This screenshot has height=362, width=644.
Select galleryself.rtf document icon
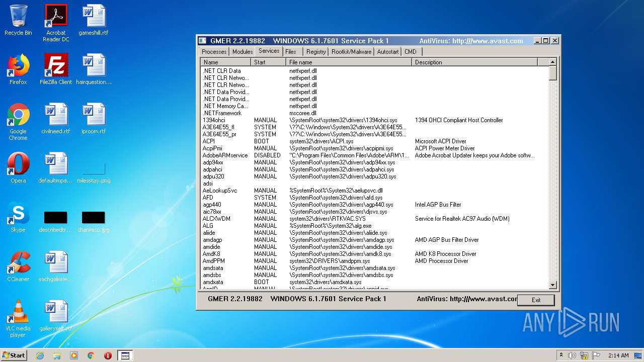pos(56,316)
